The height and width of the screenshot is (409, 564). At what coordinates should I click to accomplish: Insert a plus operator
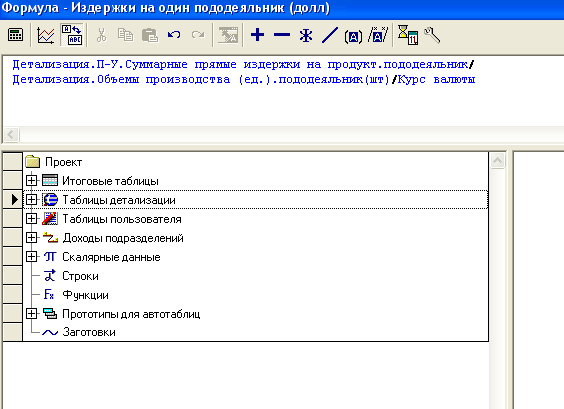pos(258,35)
